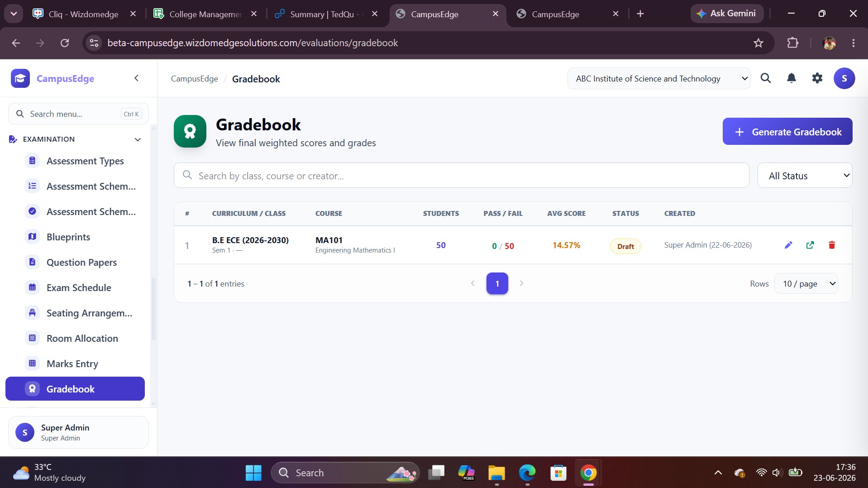This screenshot has height=488, width=868.
Task: Click the header search magnifier icon
Action: point(766,78)
